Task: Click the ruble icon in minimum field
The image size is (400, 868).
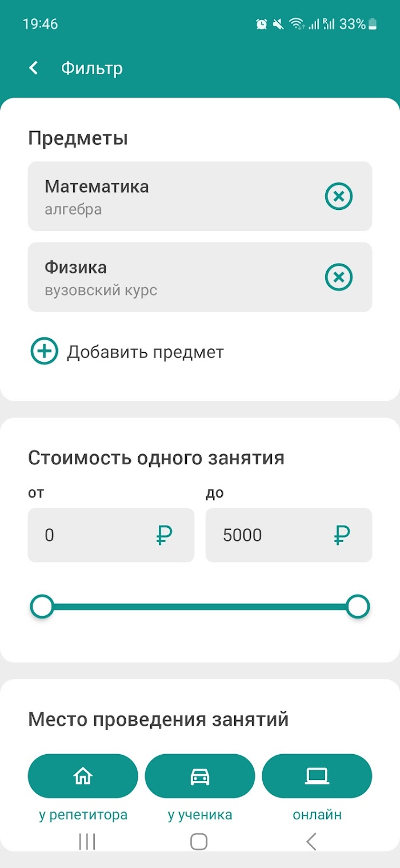Action: click(x=164, y=535)
